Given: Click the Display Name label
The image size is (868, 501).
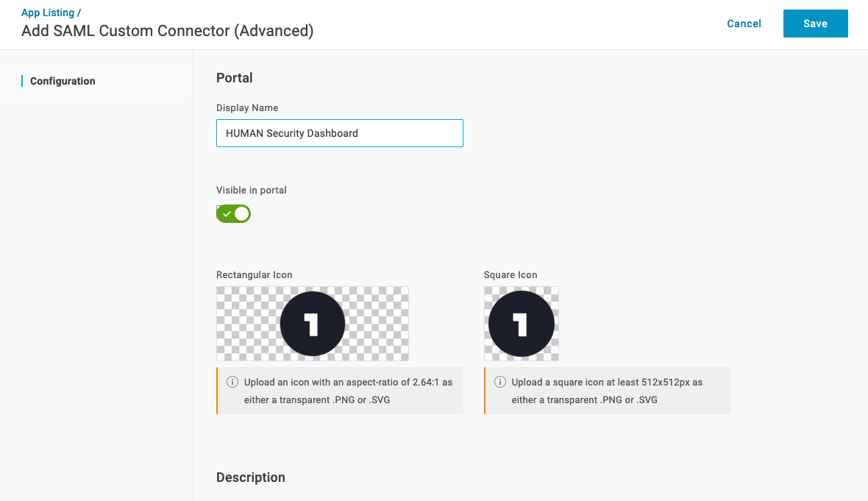Looking at the screenshot, I should coord(246,107).
